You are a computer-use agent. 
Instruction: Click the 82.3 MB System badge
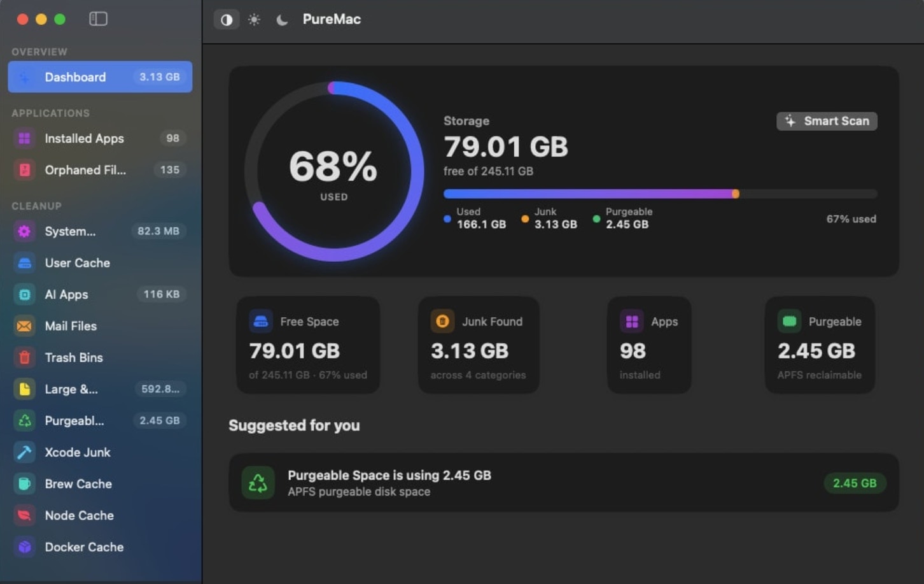pyautogui.click(x=158, y=231)
